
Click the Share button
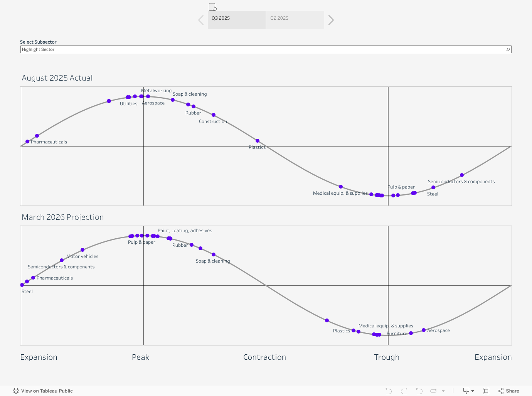[508, 391]
